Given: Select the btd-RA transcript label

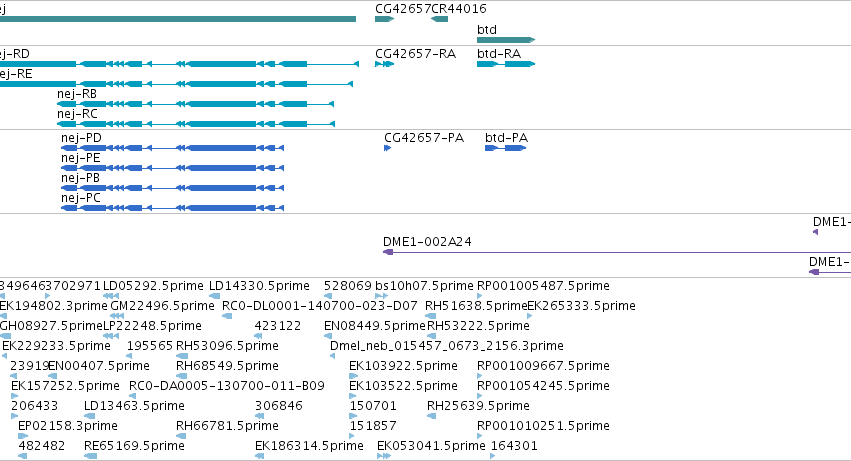Looking at the screenshot, I should coord(499,54).
